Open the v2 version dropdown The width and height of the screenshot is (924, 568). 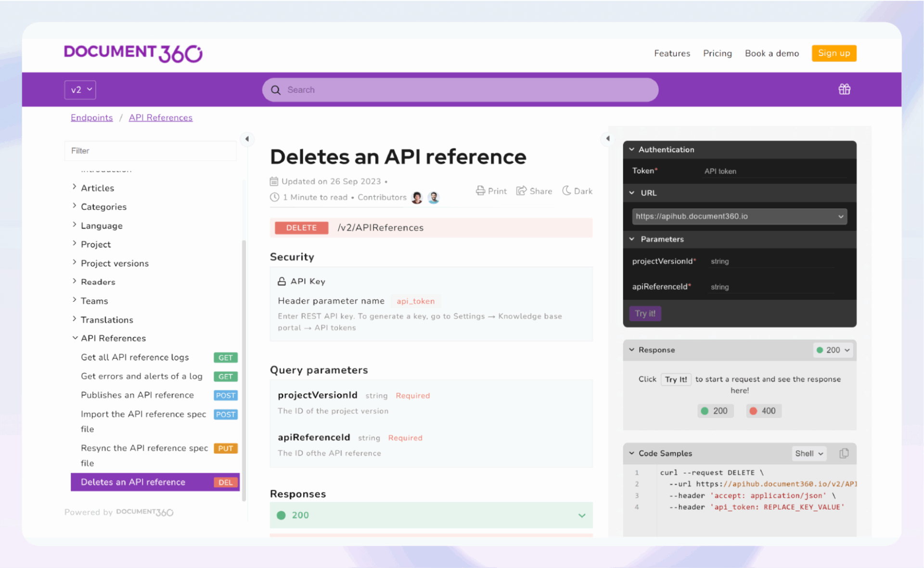(x=80, y=90)
